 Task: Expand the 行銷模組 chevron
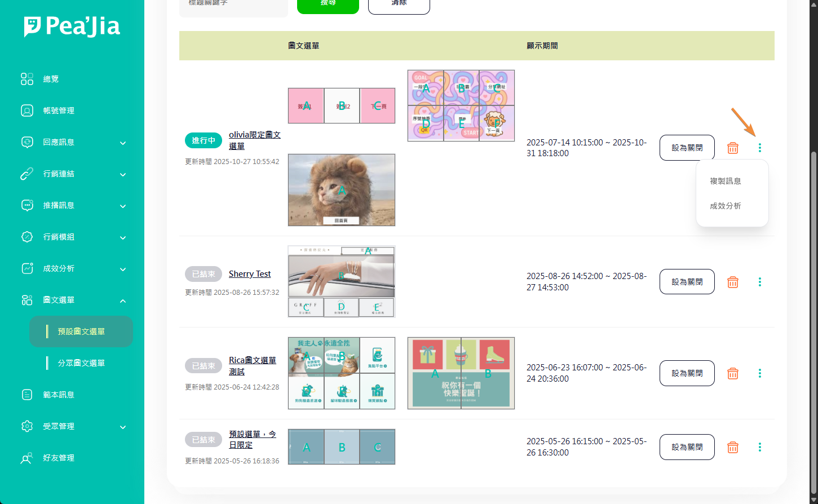123,237
